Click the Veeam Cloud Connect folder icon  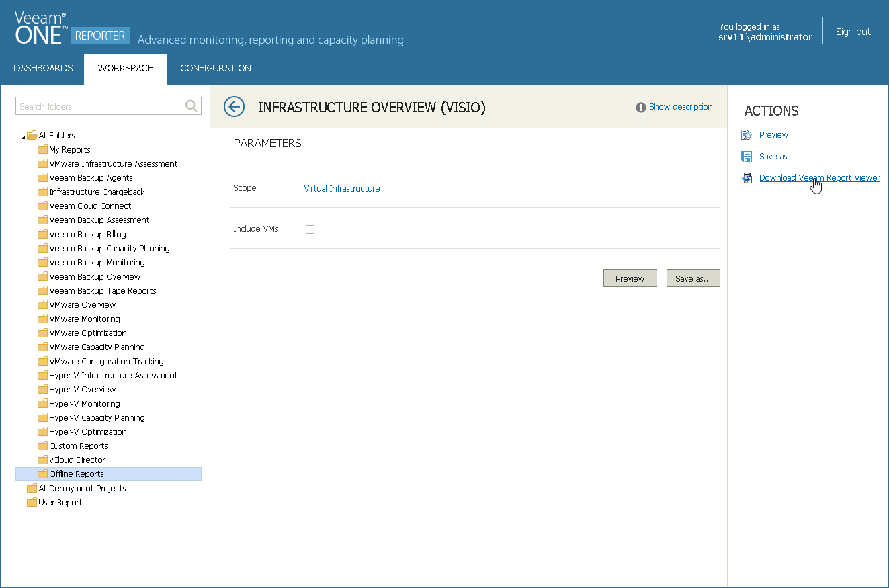point(42,206)
